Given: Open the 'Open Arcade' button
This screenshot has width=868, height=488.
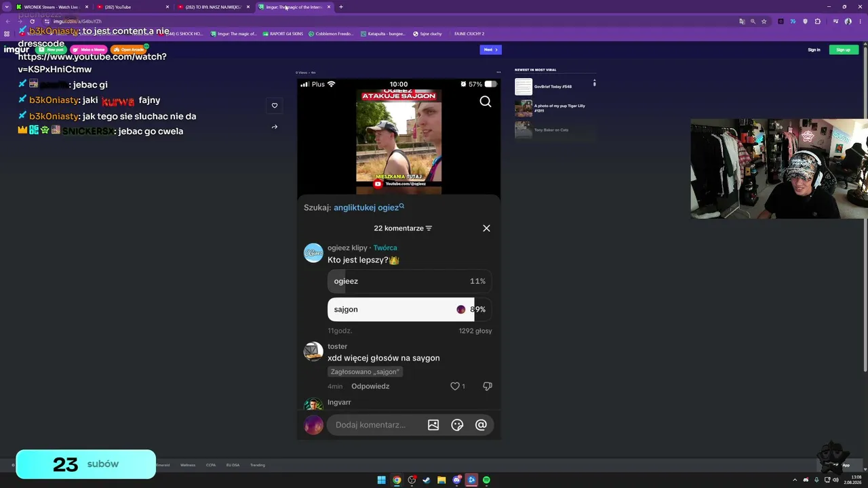Looking at the screenshot, I should 129,49.
